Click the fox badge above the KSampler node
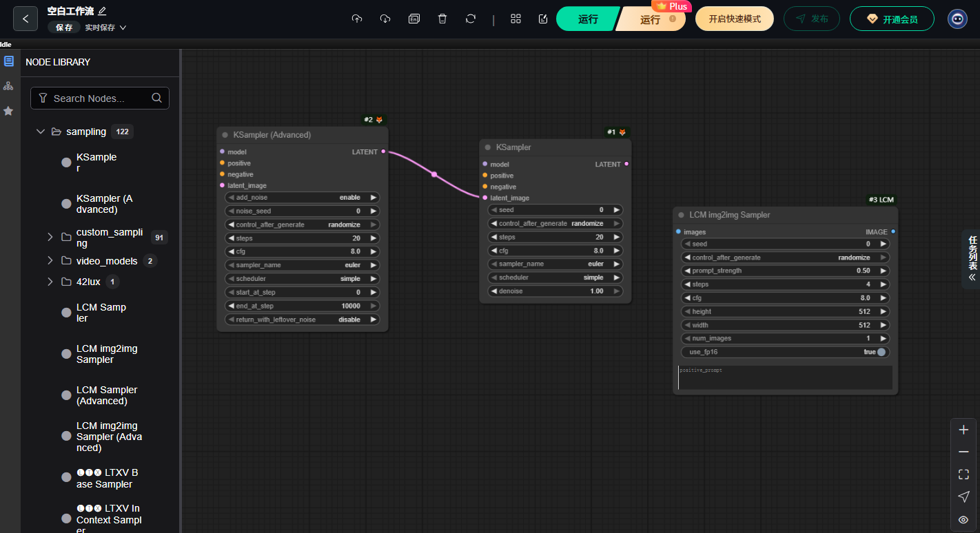The height and width of the screenshot is (533, 980). 622,132
